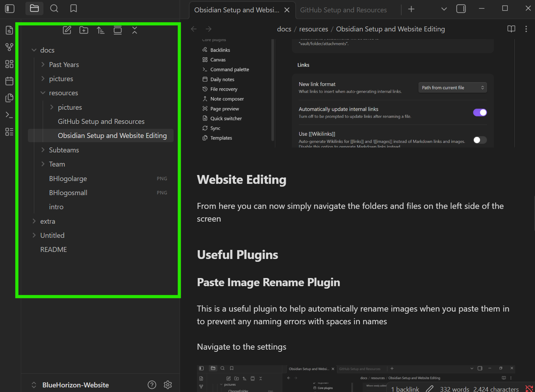Change file sort order icon
Image resolution: width=535 pixels, height=392 pixels.
tap(101, 30)
